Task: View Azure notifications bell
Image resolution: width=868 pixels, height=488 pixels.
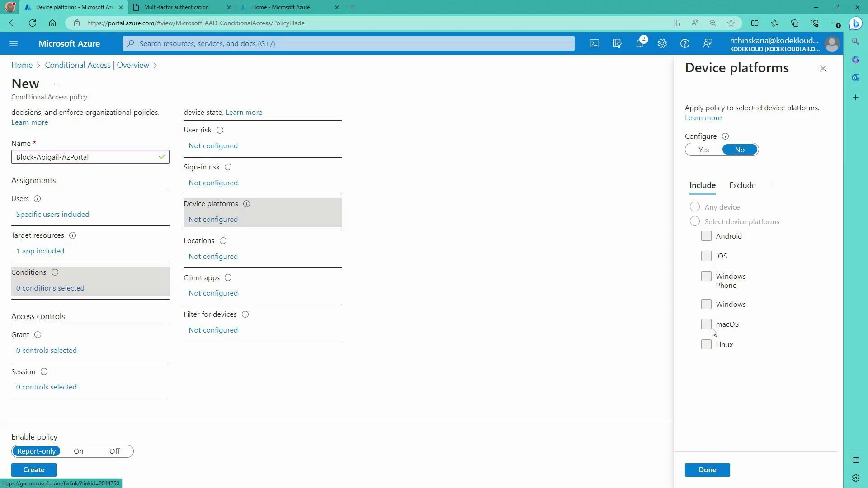Action: (x=639, y=43)
